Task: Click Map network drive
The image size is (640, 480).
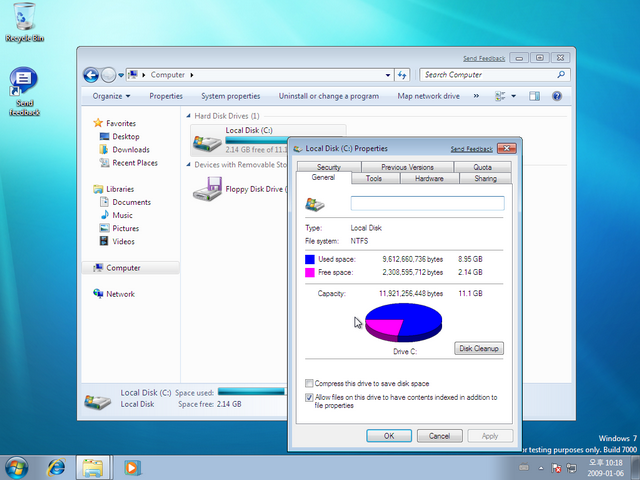Action: pyautogui.click(x=429, y=96)
